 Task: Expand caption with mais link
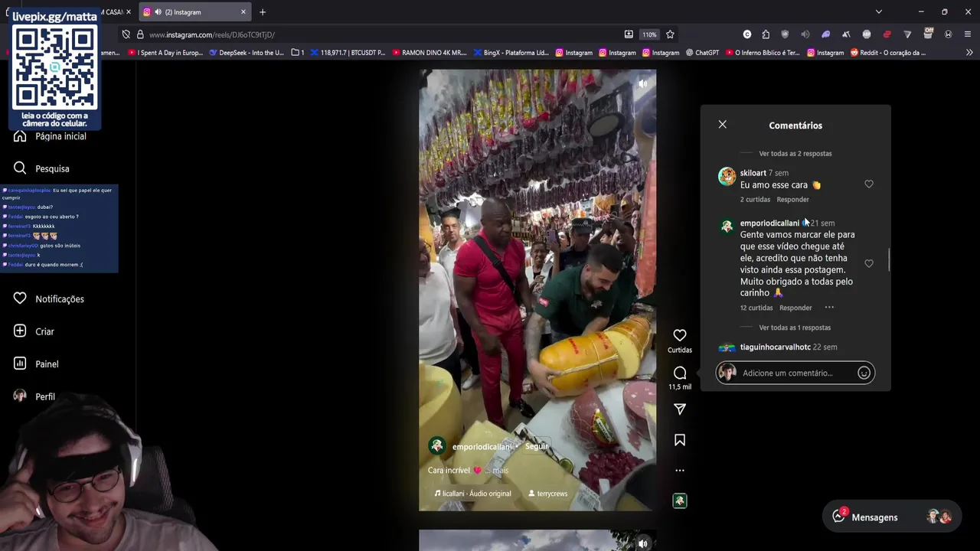(x=500, y=471)
